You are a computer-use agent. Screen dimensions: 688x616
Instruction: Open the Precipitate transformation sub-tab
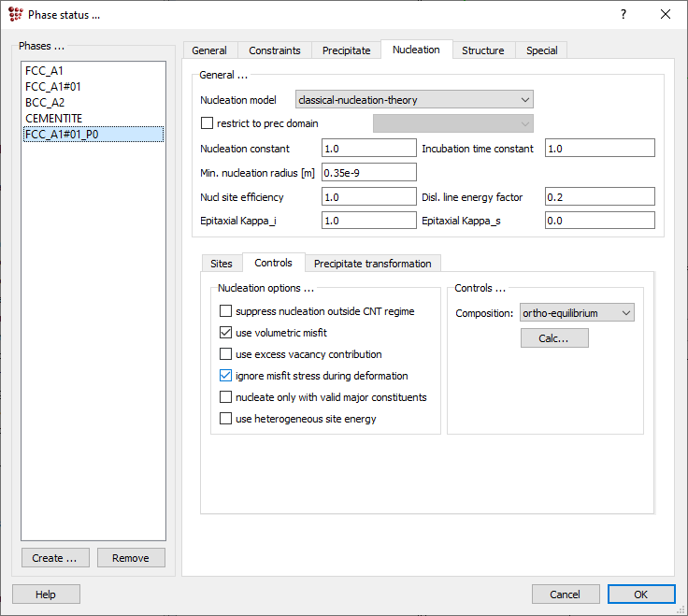point(372,264)
